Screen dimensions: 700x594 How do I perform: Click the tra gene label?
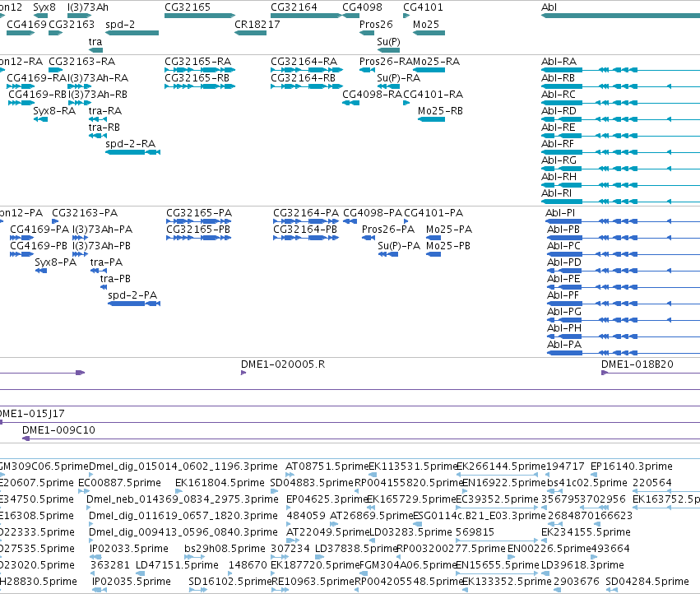tap(95, 41)
